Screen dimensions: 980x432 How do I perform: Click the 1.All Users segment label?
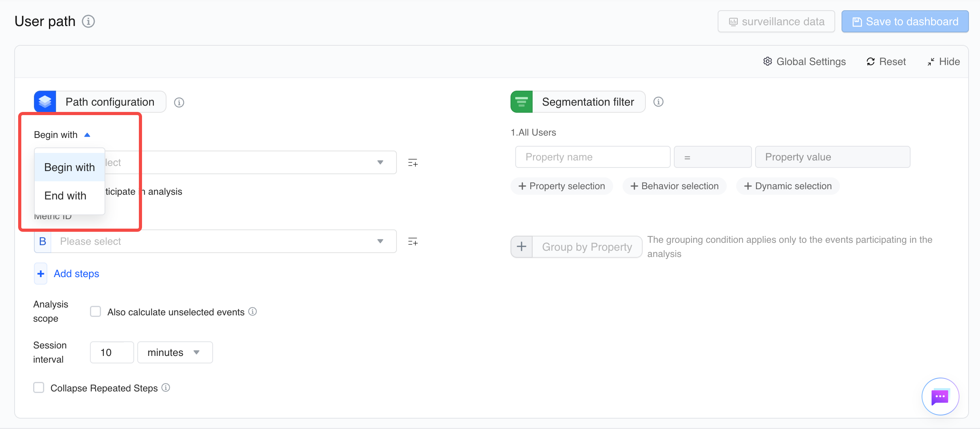[533, 132]
